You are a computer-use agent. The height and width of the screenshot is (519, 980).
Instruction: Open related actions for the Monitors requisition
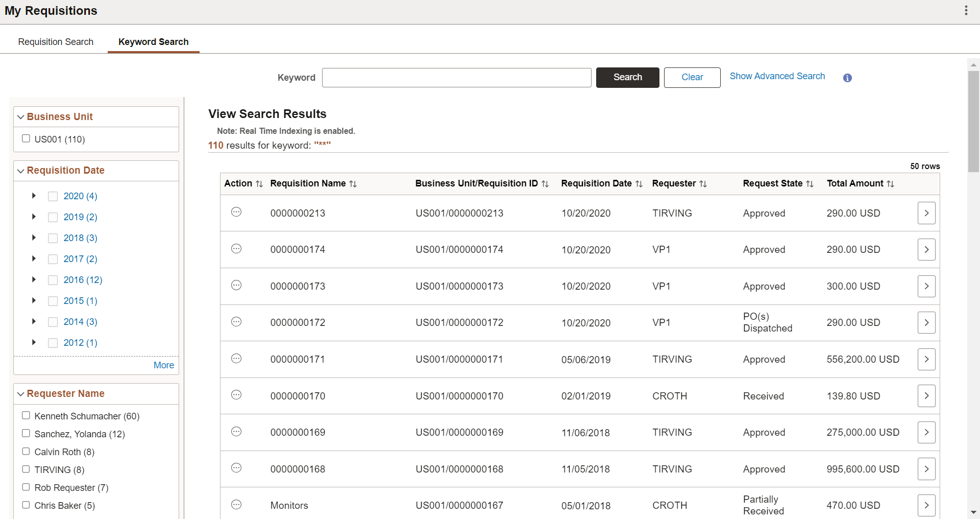[x=236, y=505]
